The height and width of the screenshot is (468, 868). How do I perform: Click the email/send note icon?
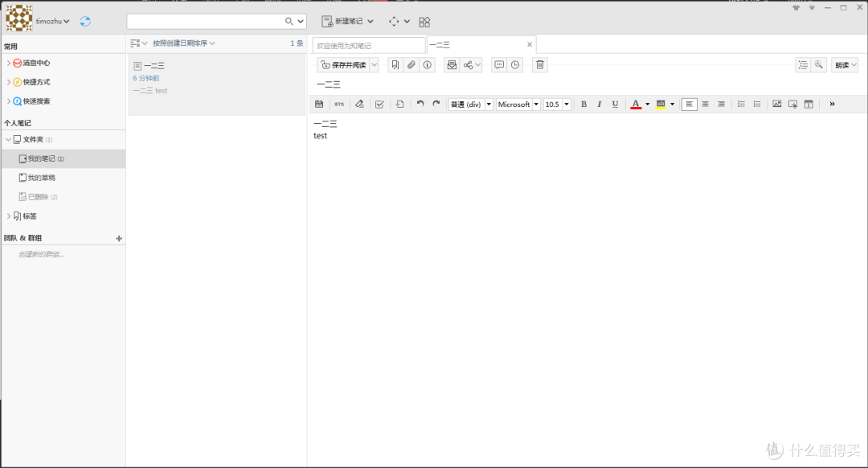452,65
